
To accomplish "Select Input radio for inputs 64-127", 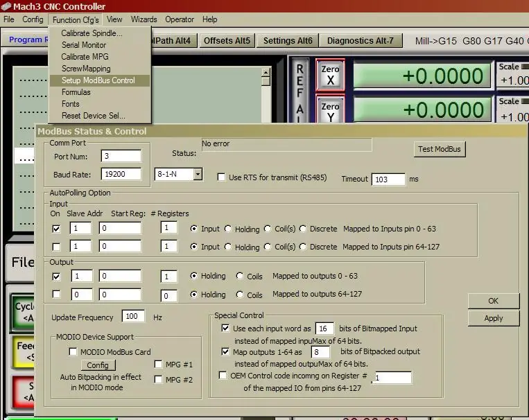I will pyautogui.click(x=193, y=247).
